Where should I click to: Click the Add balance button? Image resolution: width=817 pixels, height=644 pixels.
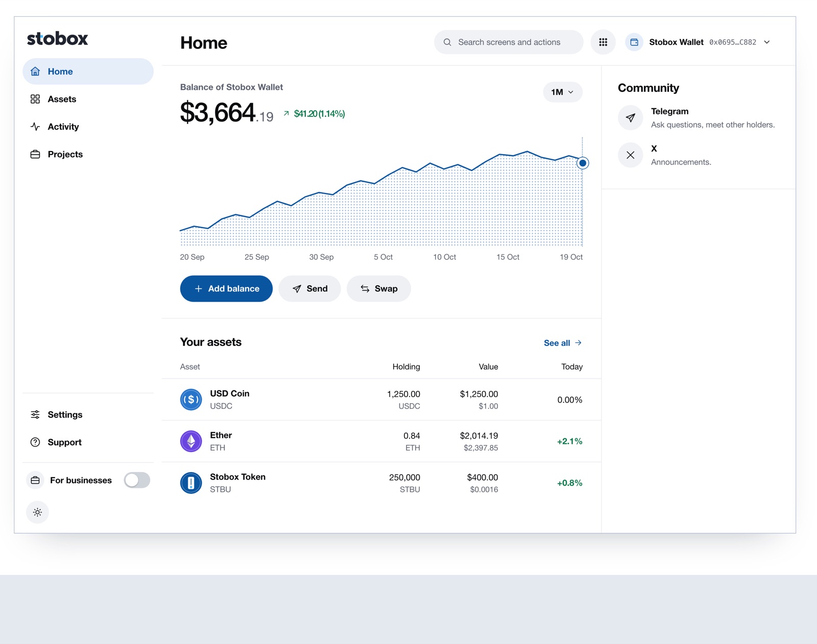[x=226, y=289]
